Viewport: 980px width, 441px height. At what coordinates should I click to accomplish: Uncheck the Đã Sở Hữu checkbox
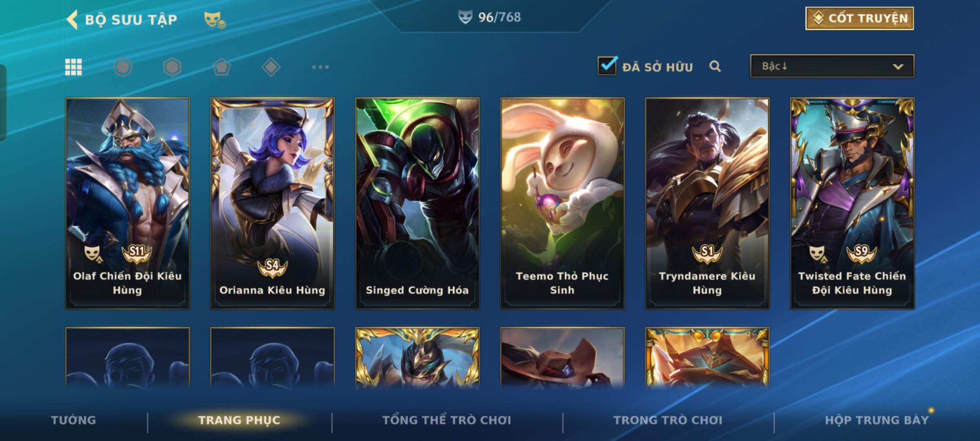(607, 66)
